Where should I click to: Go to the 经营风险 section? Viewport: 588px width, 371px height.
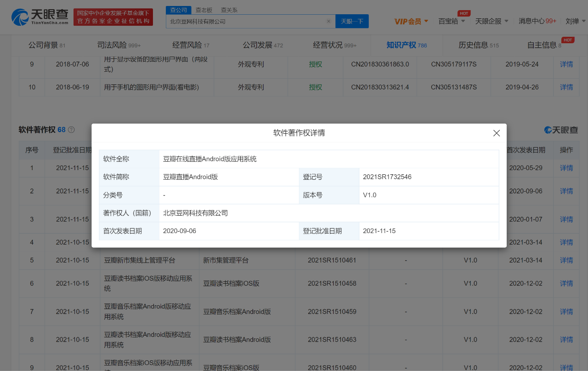click(191, 45)
